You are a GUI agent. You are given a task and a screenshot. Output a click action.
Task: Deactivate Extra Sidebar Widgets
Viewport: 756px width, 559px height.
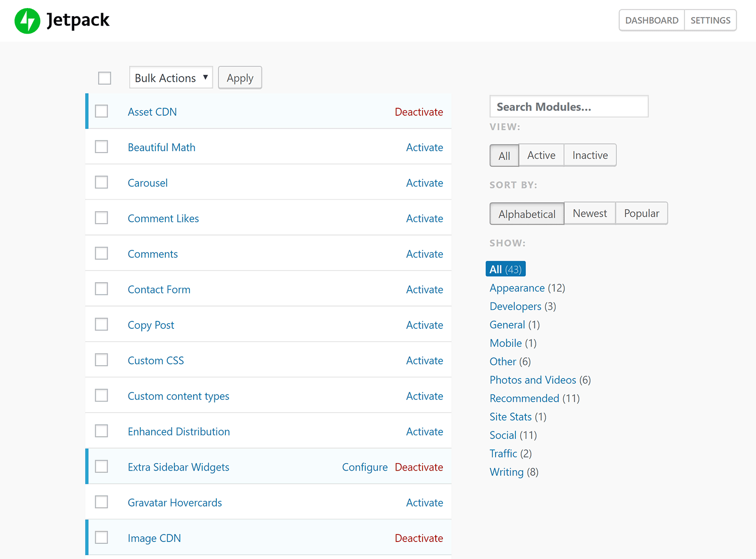click(x=419, y=467)
